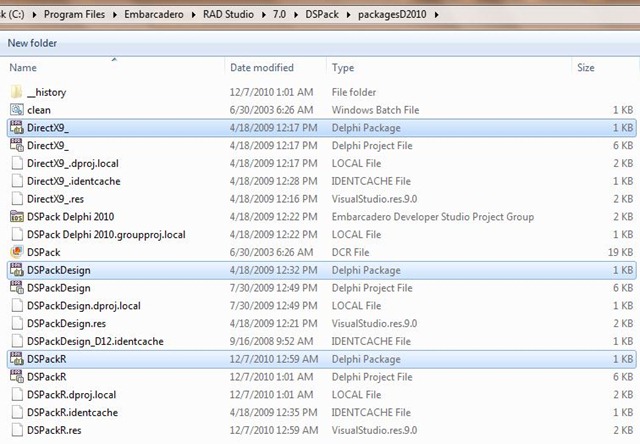
Task: Click the Windows Batch File type cell
Action: (x=375, y=110)
